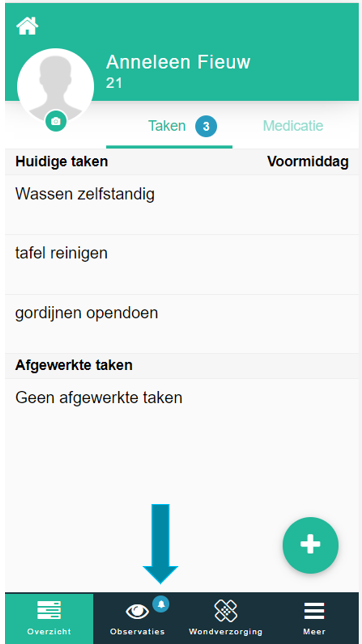Open Wondverzorging bandage icon
362x644 pixels.
pos(226,610)
